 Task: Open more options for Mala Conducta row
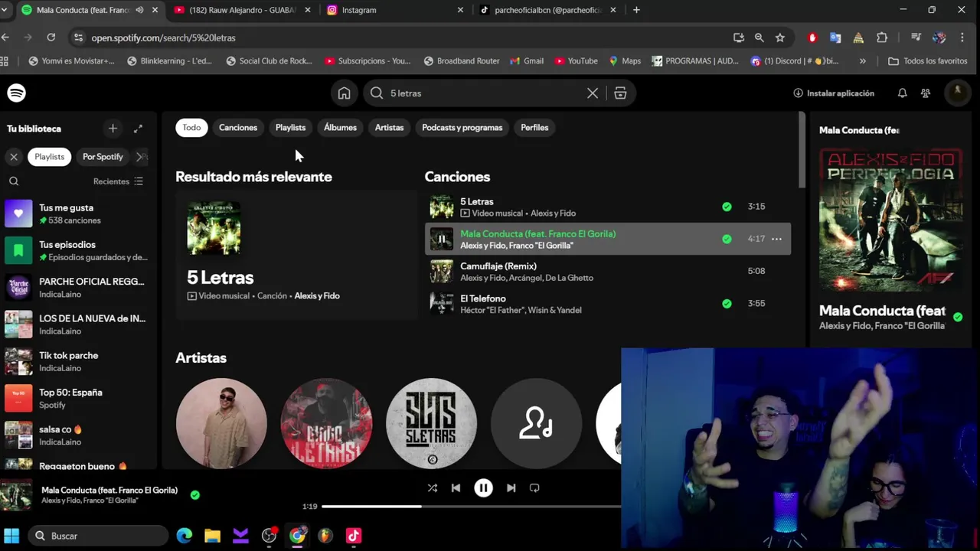(x=776, y=239)
